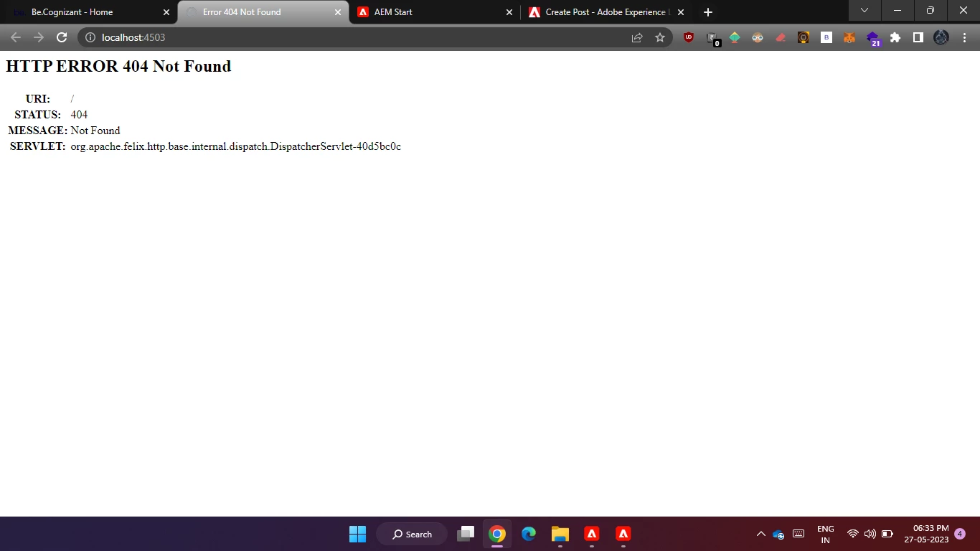The width and height of the screenshot is (980, 551).
Task: Select the 404 status value
Action: (79, 115)
